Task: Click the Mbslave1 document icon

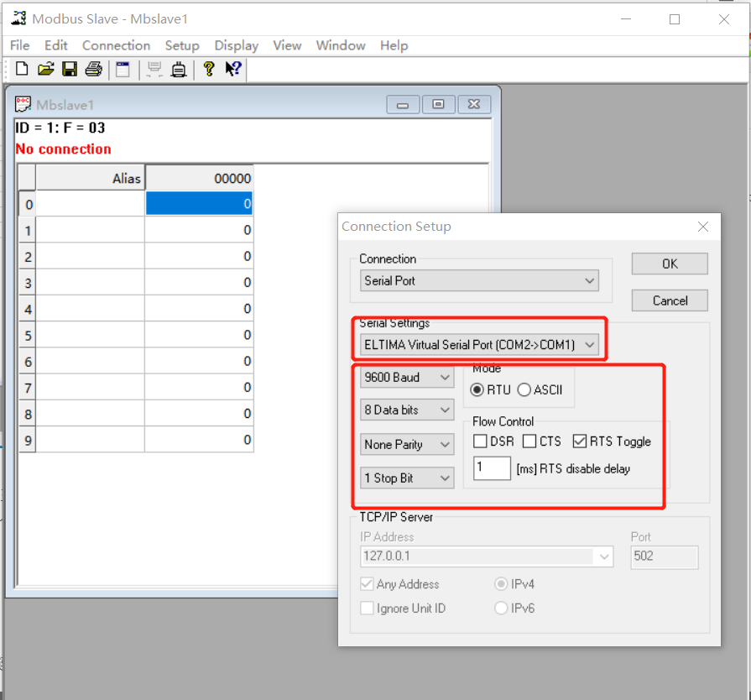Action: click(23, 104)
